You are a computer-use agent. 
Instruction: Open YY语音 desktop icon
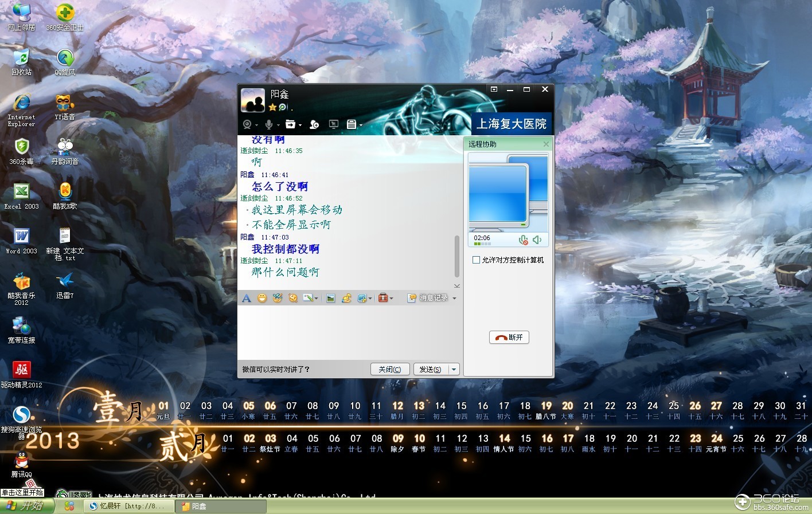click(x=65, y=107)
